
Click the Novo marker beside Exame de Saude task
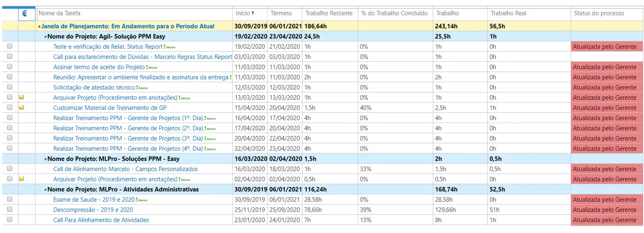tap(142, 200)
